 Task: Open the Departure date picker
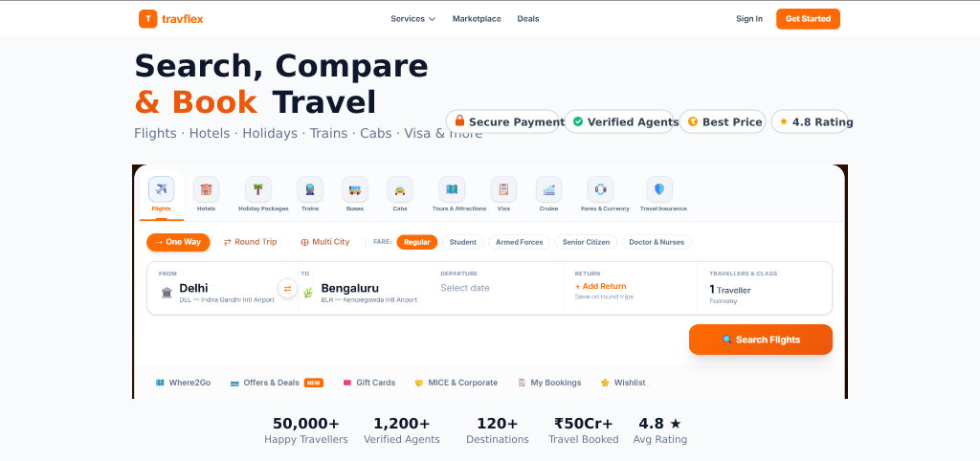495,289
